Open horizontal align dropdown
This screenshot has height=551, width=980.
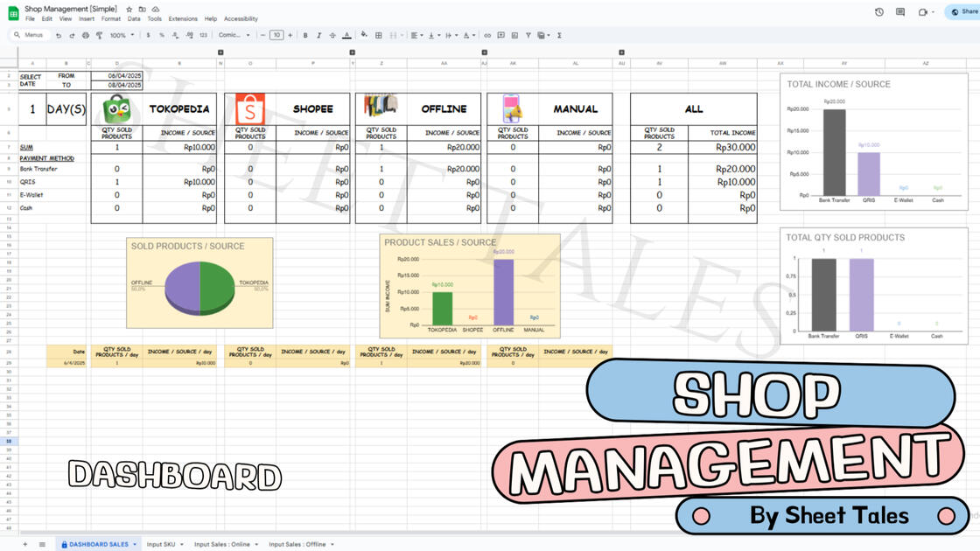pyautogui.click(x=416, y=36)
